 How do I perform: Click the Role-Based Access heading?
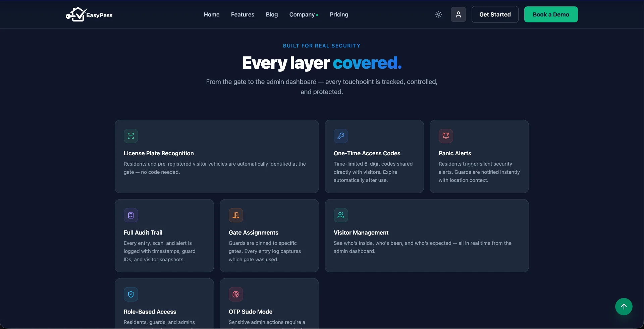[150, 312]
